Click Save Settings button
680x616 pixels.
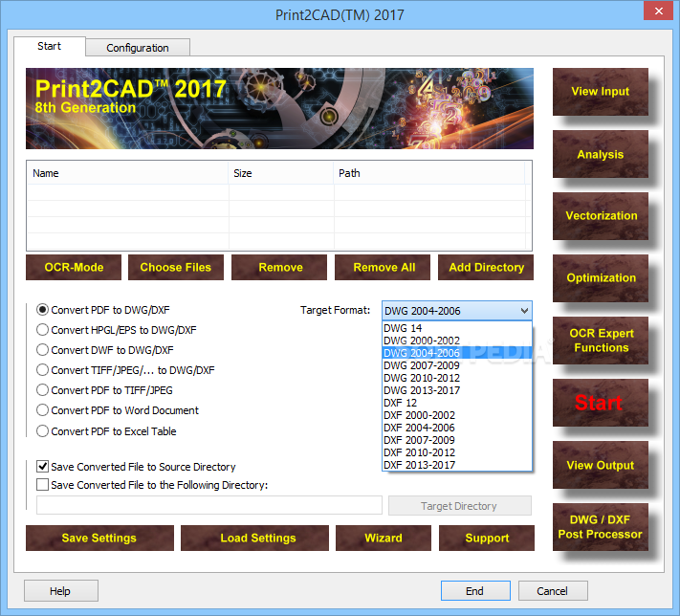(99, 538)
